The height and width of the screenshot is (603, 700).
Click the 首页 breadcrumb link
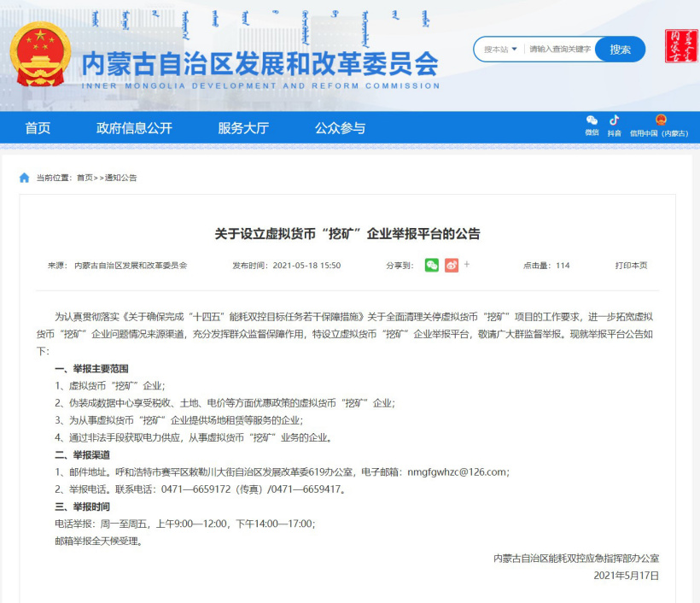(85, 178)
